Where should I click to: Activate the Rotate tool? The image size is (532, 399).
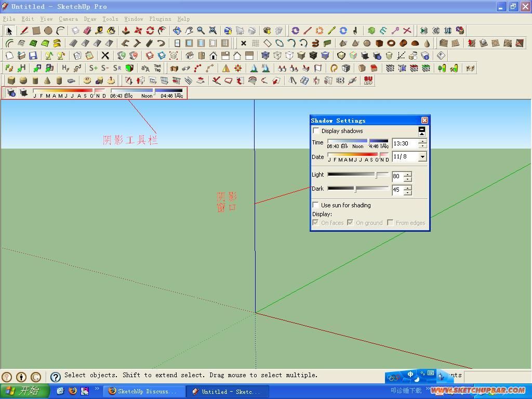click(x=150, y=31)
